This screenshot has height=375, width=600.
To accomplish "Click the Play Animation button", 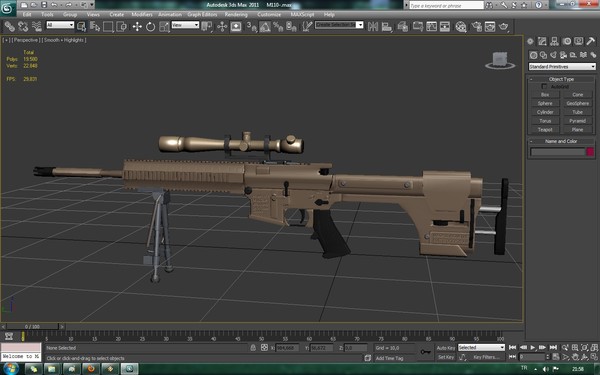I will [x=533, y=347].
